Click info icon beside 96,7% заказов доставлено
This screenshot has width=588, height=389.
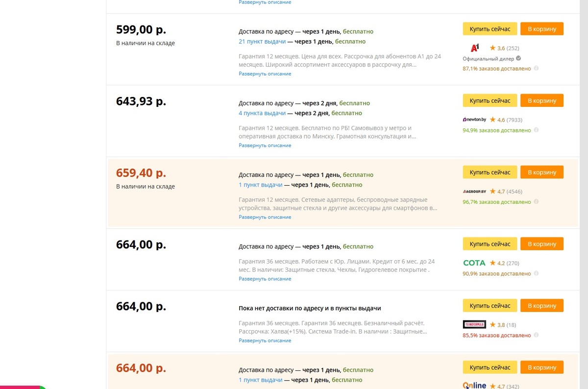click(536, 202)
